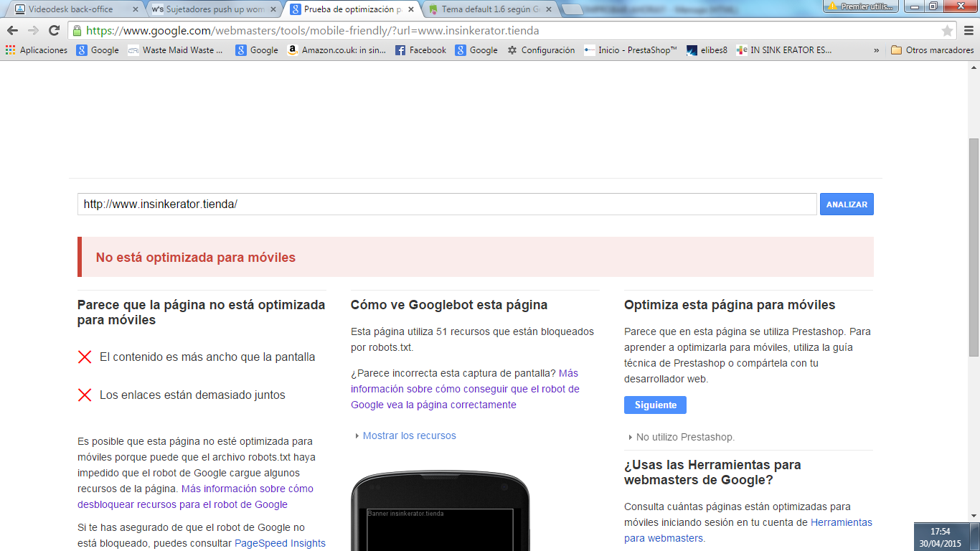The height and width of the screenshot is (551, 980).
Task: Click the browser forward arrow
Action: coord(33,31)
